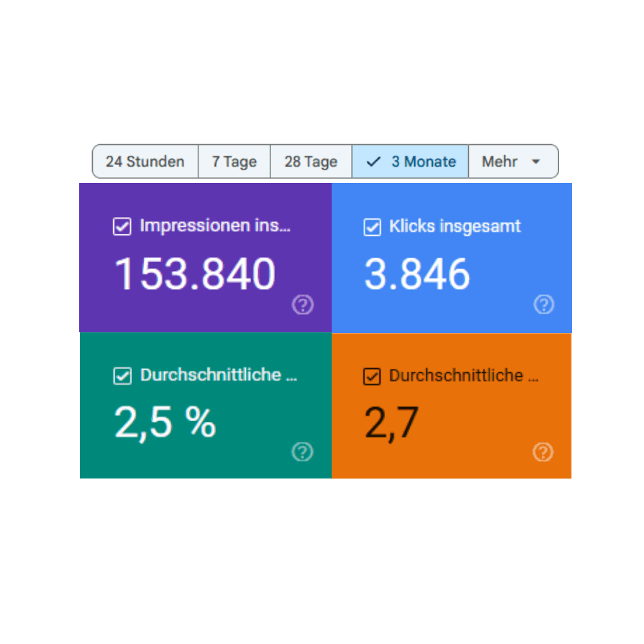Click the 153.840 impressions value
This screenshot has width=644, height=644.
(x=195, y=274)
